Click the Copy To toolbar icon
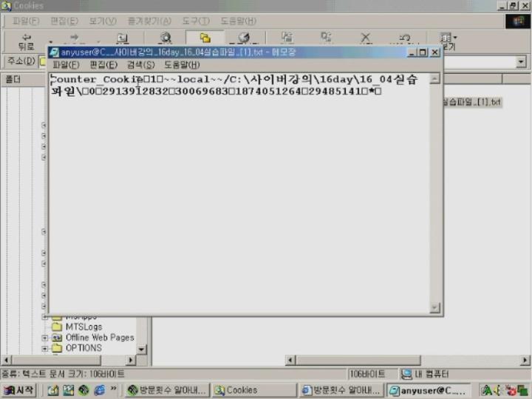This screenshot has width=532, height=399. 326,38
